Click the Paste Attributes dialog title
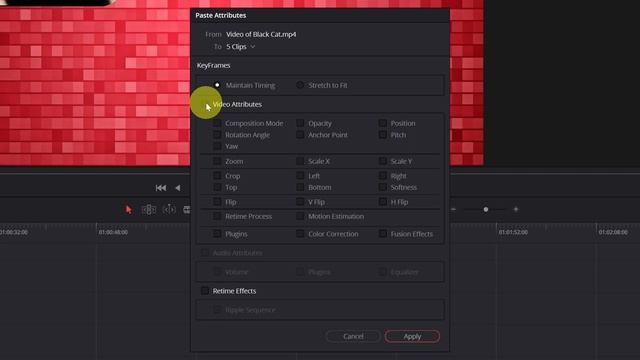Image resolution: width=640 pixels, height=360 pixels. [x=220, y=15]
